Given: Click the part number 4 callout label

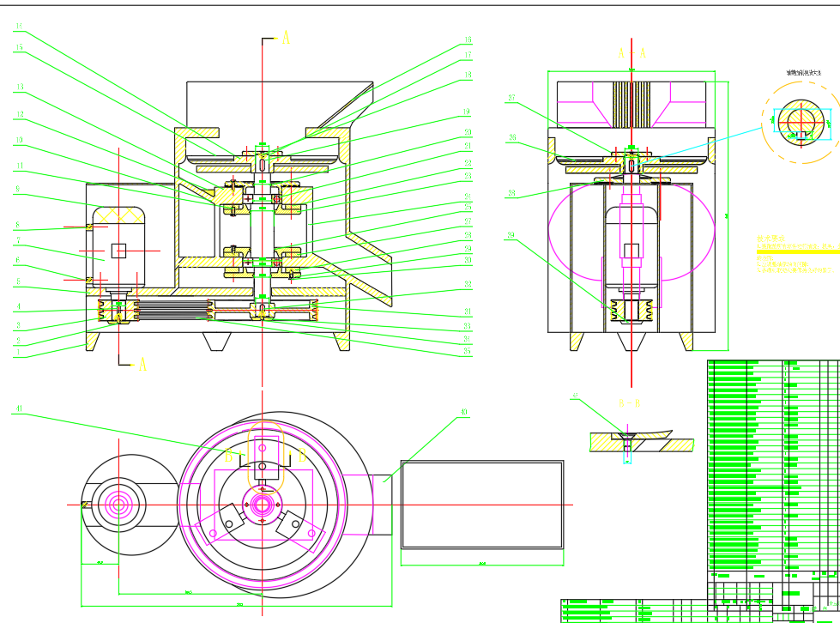Looking at the screenshot, I should coord(18,306).
